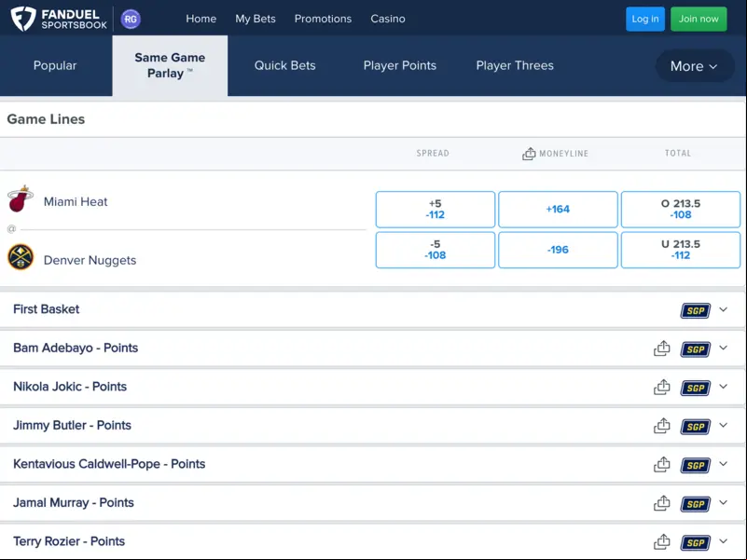Switch to the Quick Bets tab
Viewport: 747px width, 560px height.
(284, 66)
